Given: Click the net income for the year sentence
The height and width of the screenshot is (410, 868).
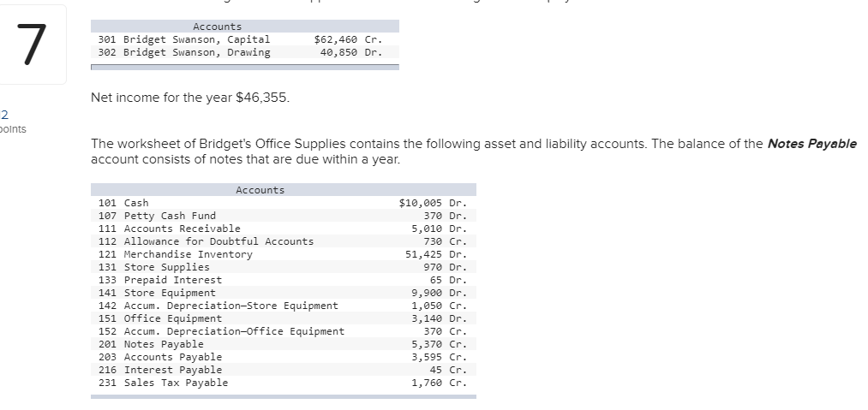Looking at the screenshot, I should (x=190, y=98).
